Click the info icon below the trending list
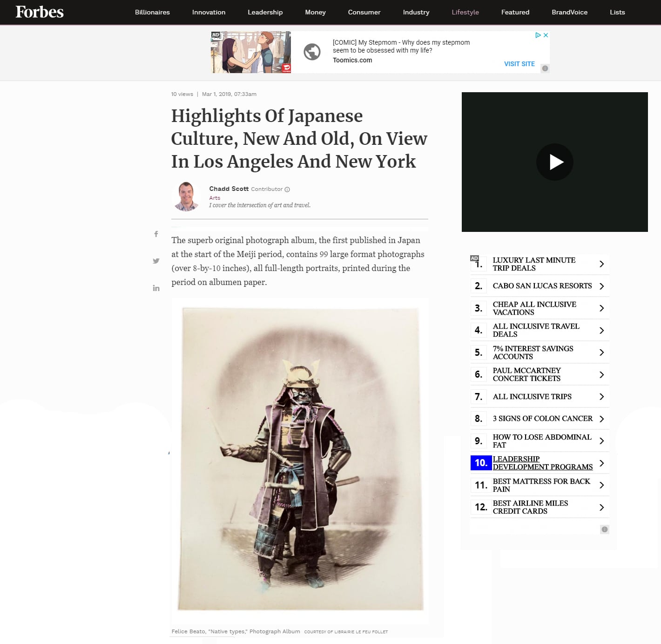The height and width of the screenshot is (644, 661). pos(604,529)
